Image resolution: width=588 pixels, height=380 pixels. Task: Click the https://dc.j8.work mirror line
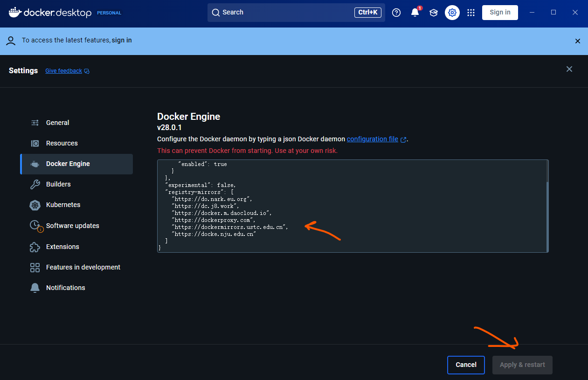point(205,206)
